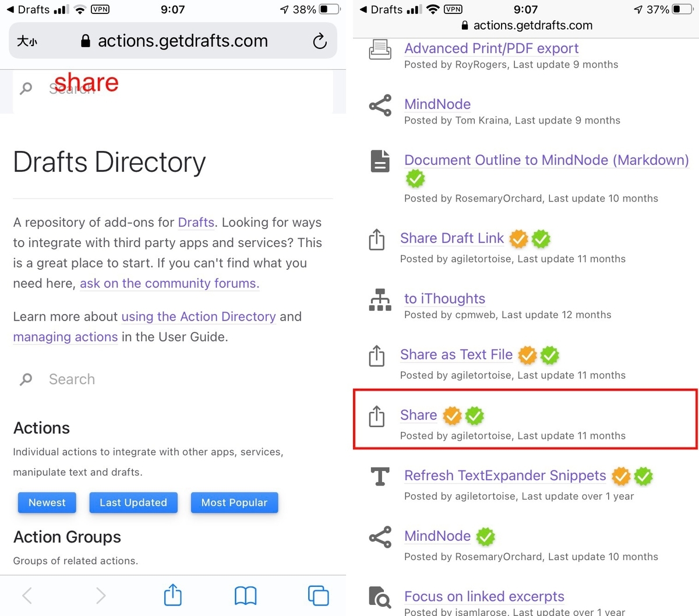Open the Drafts link in the description
The width and height of the screenshot is (699, 616).
pos(196,223)
